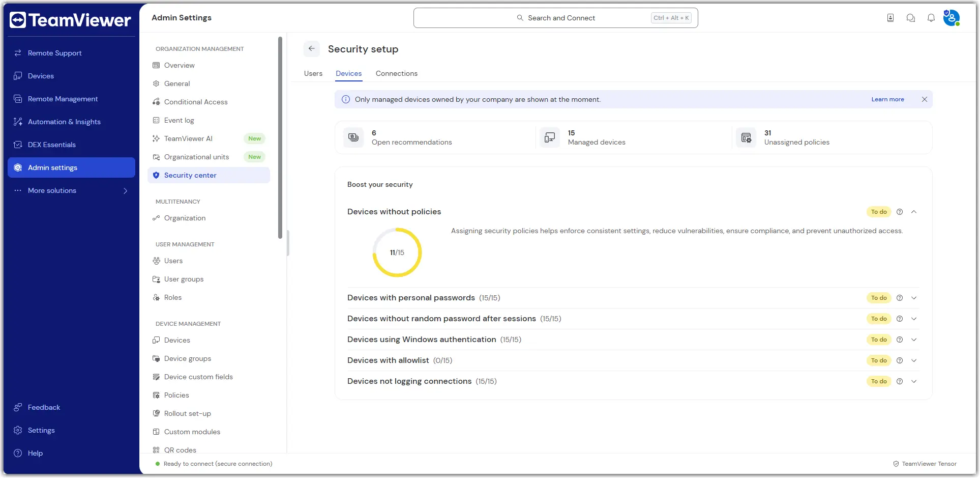Click the Open recommendations icon
This screenshot has height=478, width=980.
pos(353,137)
